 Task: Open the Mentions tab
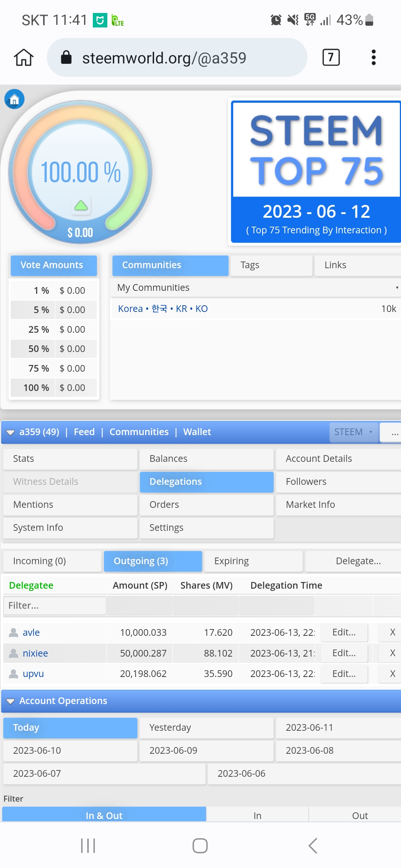tap(70, 505)
